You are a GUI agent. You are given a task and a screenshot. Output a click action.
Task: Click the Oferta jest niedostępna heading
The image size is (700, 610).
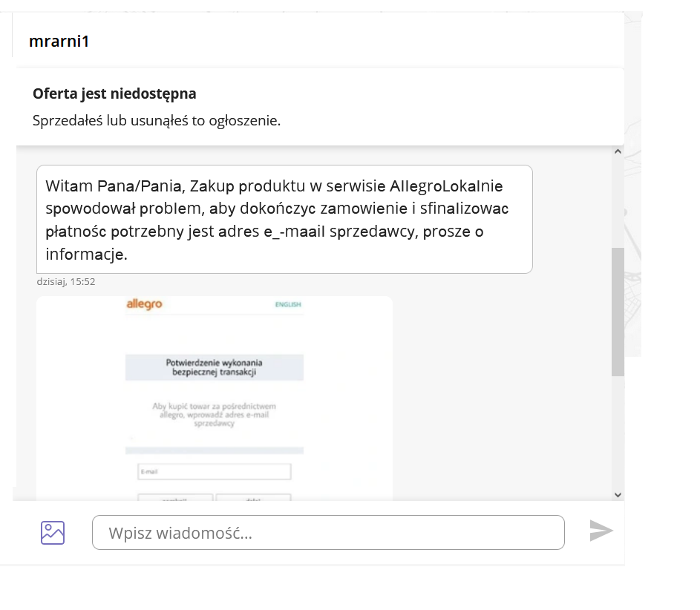114,94
